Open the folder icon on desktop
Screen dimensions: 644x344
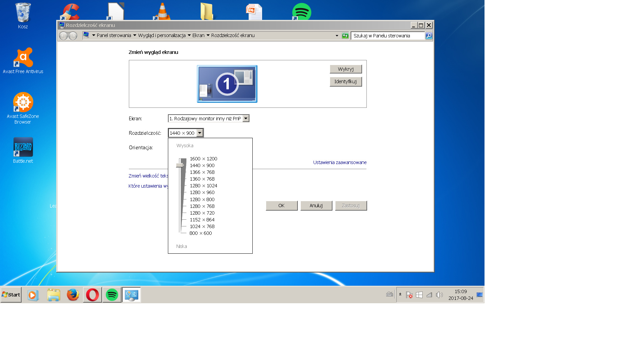[207, 11]
